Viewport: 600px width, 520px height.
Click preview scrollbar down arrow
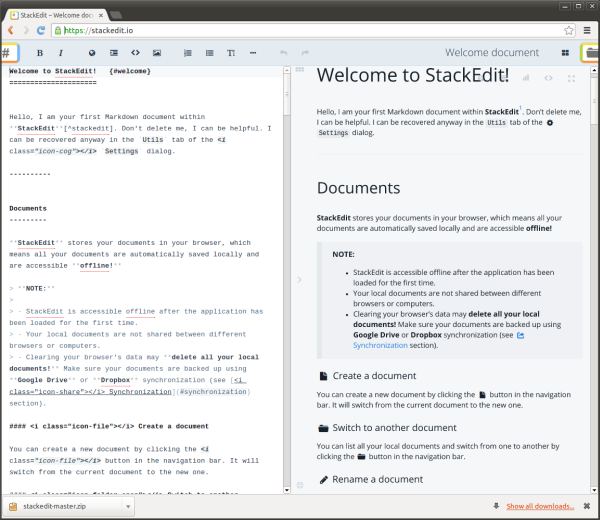click(595, 490)
